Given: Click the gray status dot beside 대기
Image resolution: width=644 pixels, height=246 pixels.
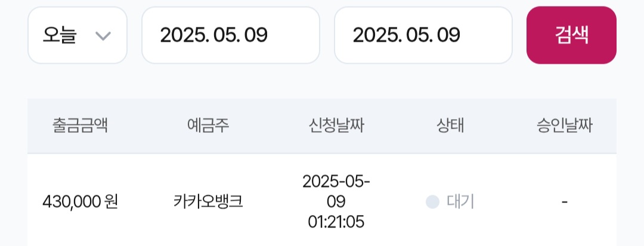Looking at the screenshot, I should click(432, 202).
